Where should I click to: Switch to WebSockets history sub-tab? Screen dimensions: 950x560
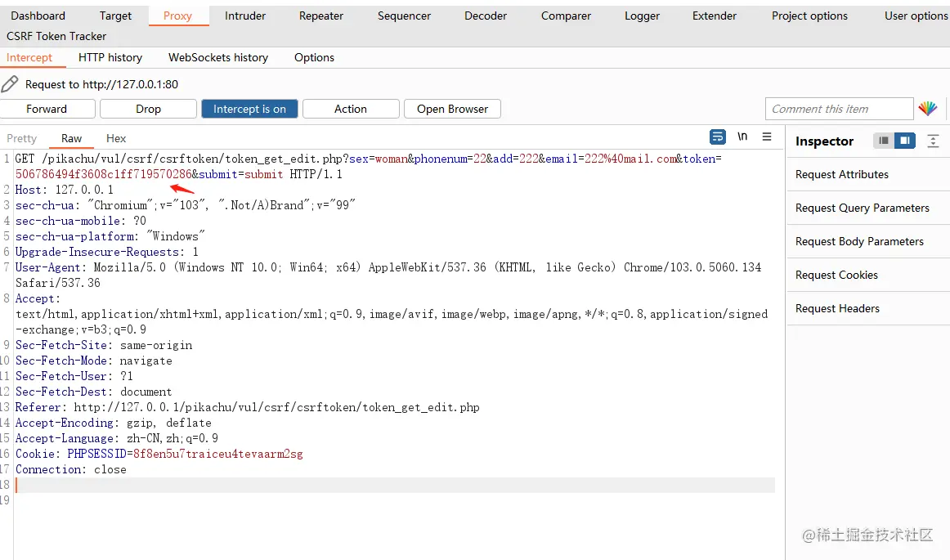pyautogui.click(x=218, y=57)
